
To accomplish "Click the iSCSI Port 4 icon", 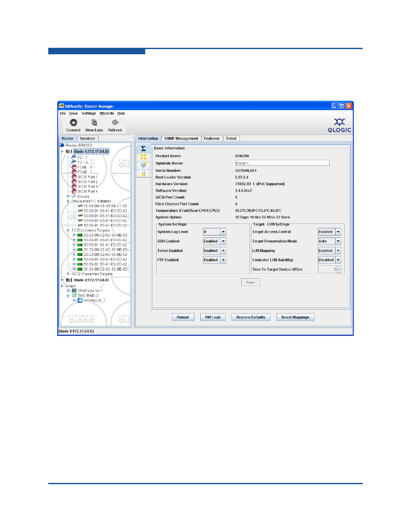I will tap(74, 191).
